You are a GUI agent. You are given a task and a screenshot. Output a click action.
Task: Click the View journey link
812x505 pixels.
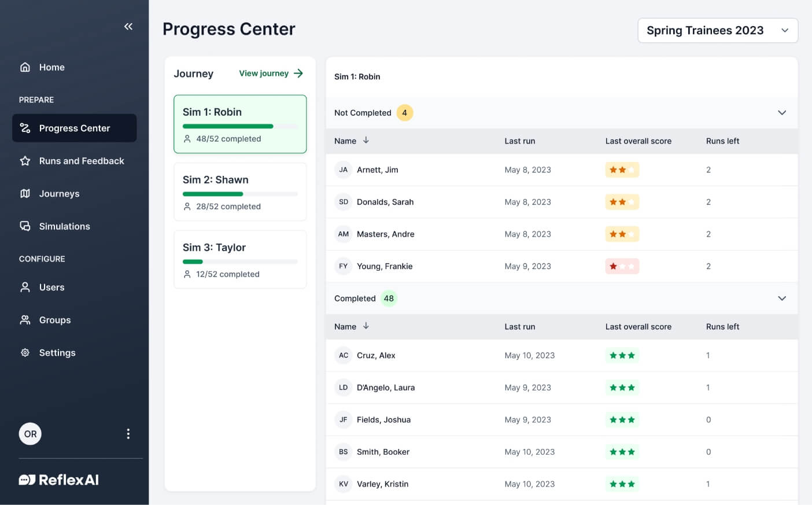[271, 73]
